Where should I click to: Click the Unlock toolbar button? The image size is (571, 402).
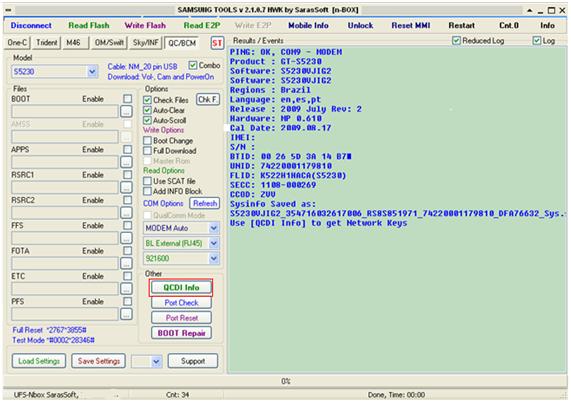pos(360,25)
